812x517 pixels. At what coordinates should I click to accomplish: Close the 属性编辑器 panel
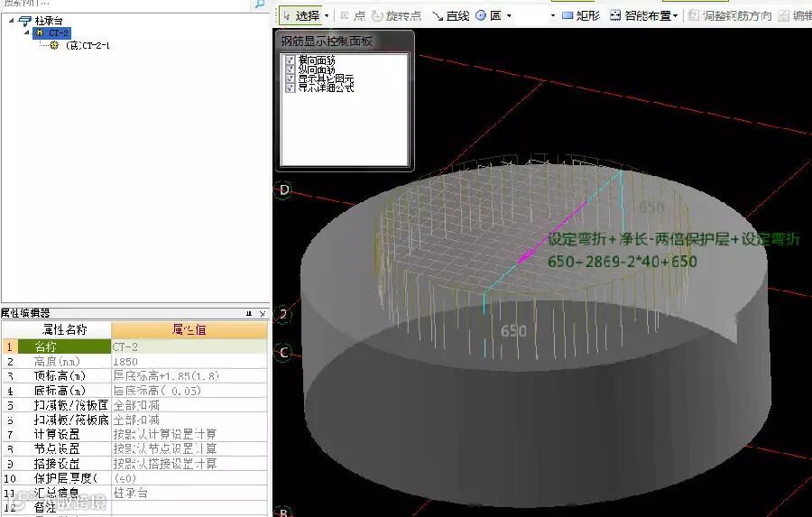[262, 313]
